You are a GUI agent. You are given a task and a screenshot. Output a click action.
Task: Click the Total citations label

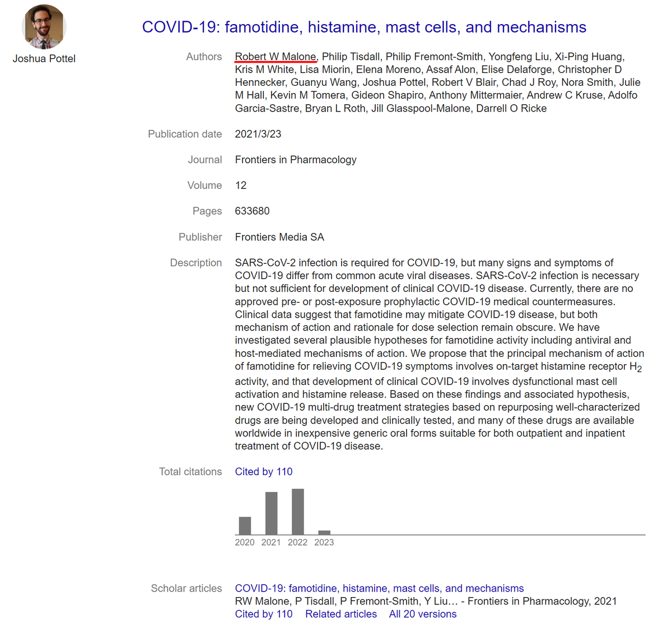190,471
